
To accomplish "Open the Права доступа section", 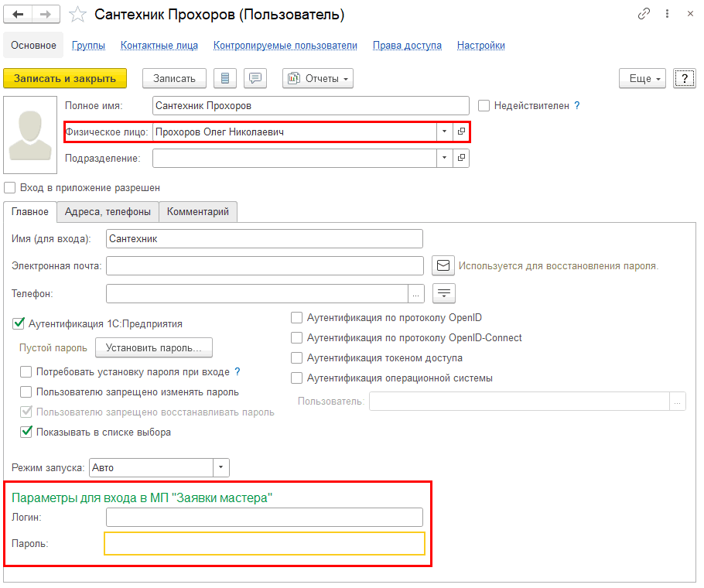I will point(407,46).
